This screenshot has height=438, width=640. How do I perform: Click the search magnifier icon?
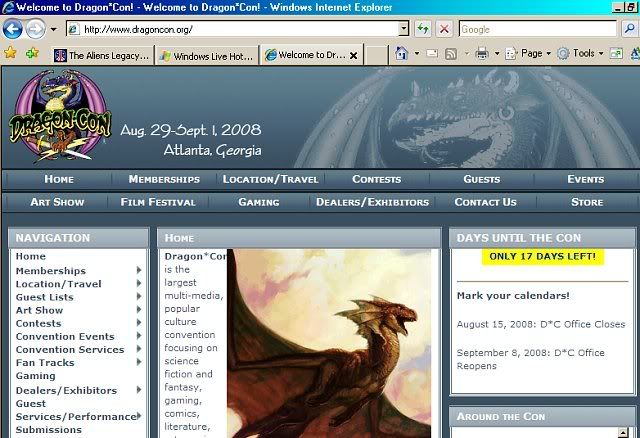630,29
